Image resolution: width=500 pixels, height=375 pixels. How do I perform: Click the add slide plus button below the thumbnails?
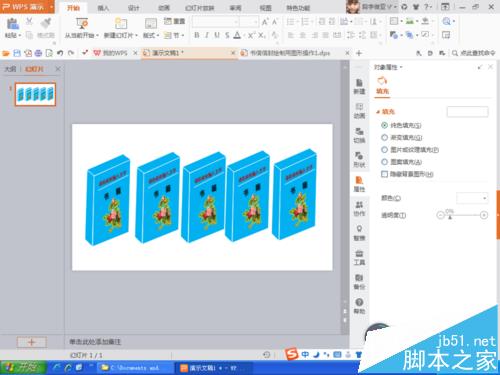tap(32, 342)
